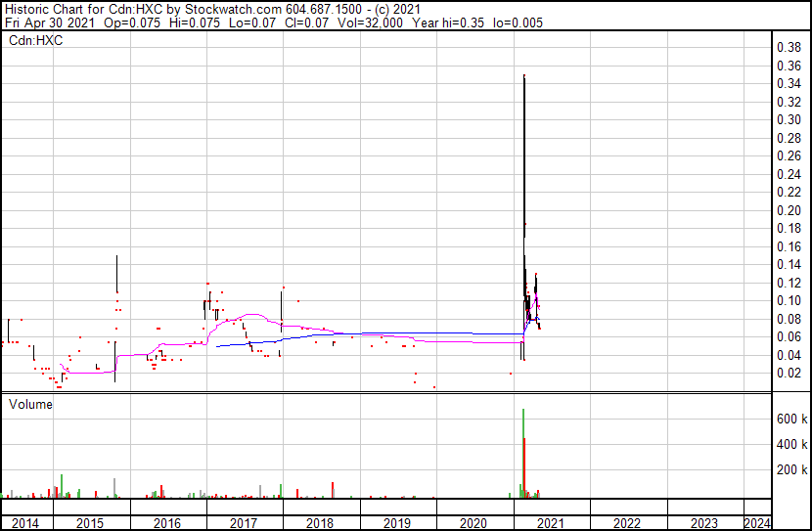This screenshot has width=812, height=531.
Task: Click the 2022 year label on the time axis
Action: click(627, 523)
